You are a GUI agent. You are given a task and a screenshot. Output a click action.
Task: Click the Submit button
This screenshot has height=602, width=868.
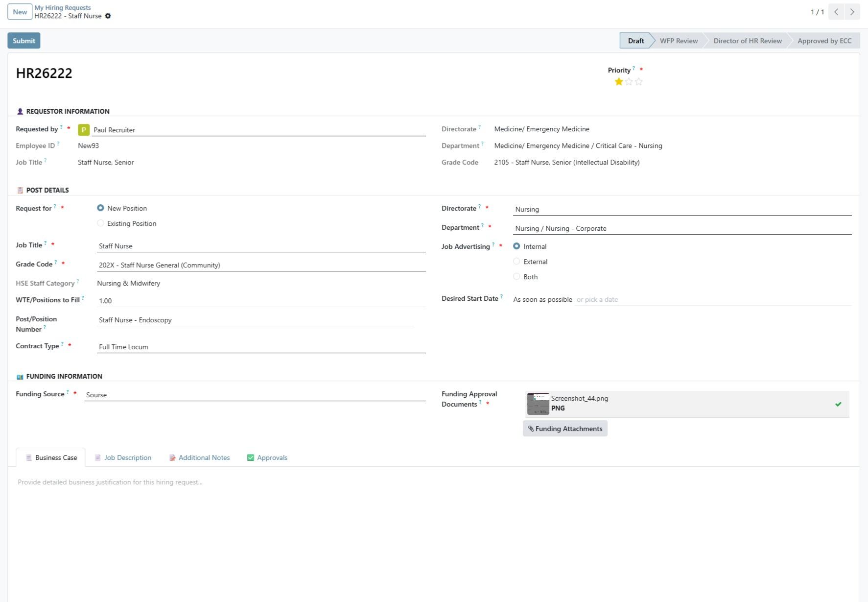24,41
